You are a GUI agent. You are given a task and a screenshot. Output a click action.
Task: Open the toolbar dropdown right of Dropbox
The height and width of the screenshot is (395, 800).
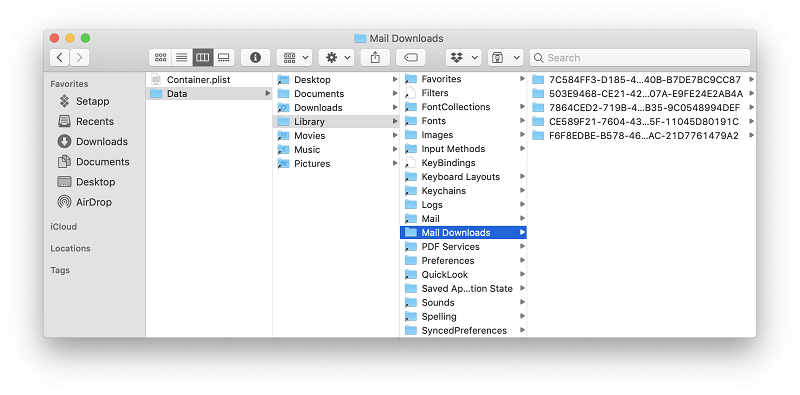point(505,58)
